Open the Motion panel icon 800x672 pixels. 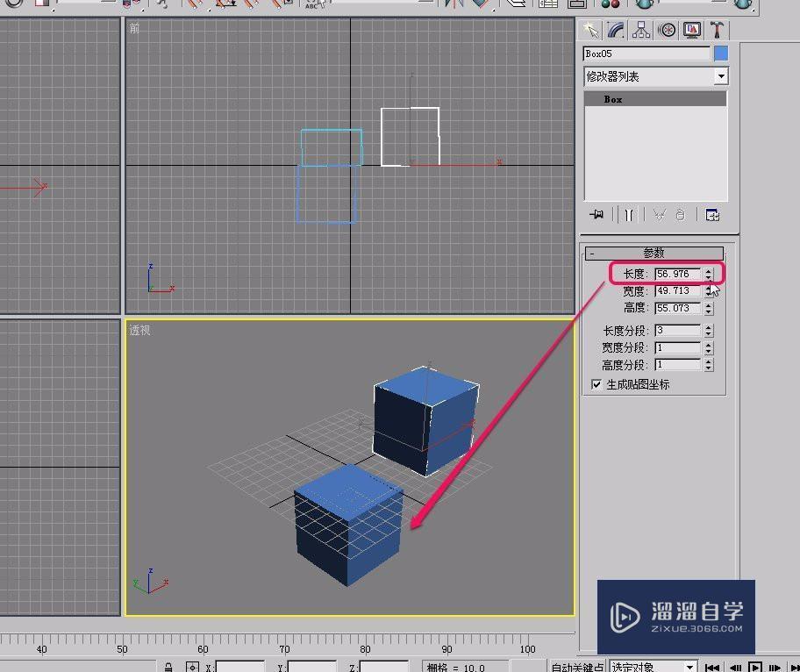point(667,30)
